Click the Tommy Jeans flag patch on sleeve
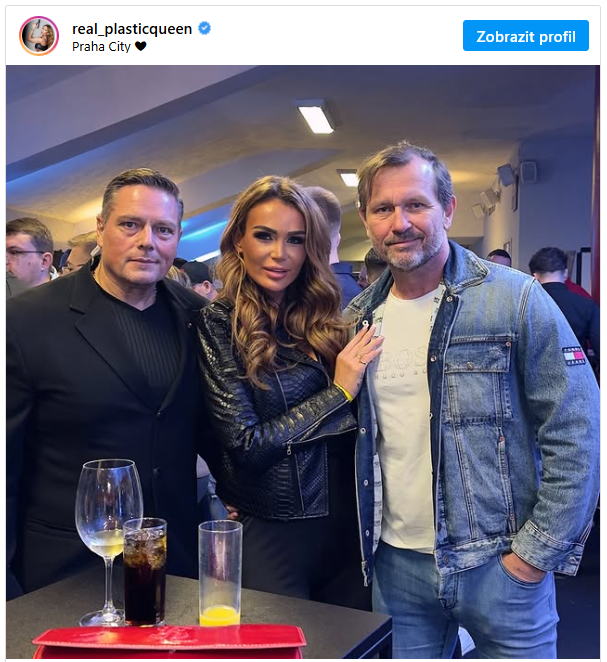This screenshot has height=662, width=607. (573, 355)
